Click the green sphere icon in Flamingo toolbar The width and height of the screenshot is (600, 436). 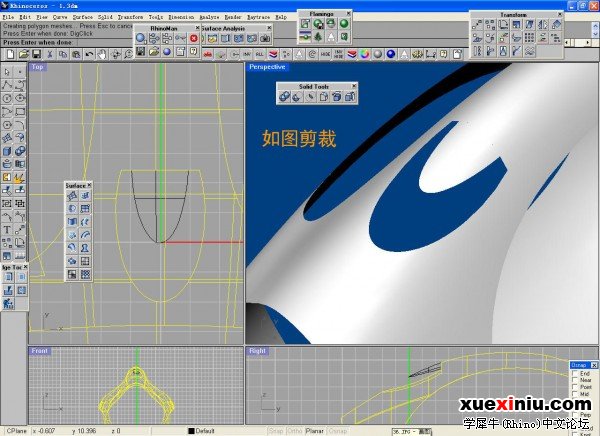tap(344, 24)
